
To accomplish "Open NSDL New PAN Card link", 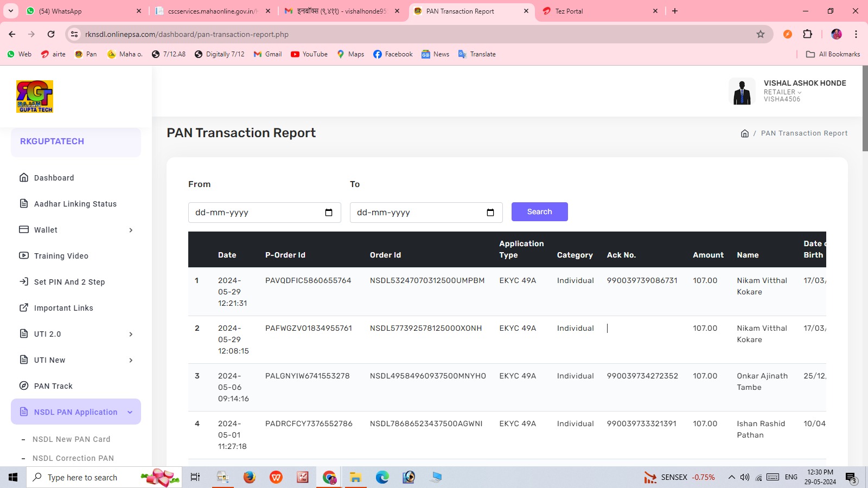I will [71, 439].
